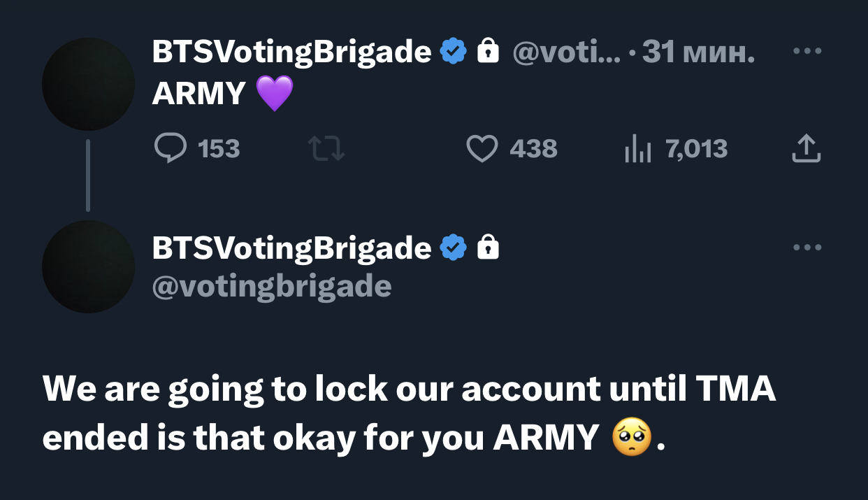The height and width of the screenshot is (500, 868).
Task: Click lock icon beside second tweet's name
Action: coord(488,247)
